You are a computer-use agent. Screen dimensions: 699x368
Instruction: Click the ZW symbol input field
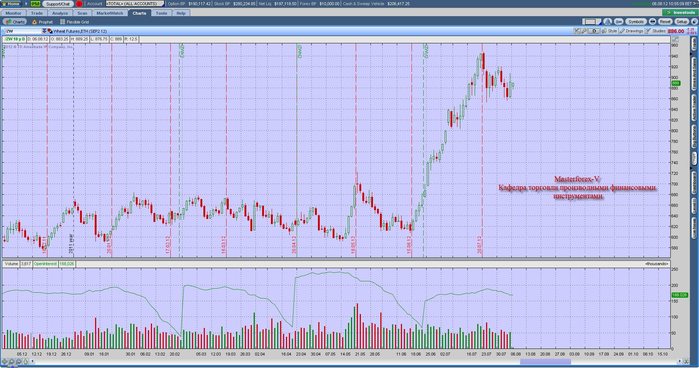coord(23,31)
